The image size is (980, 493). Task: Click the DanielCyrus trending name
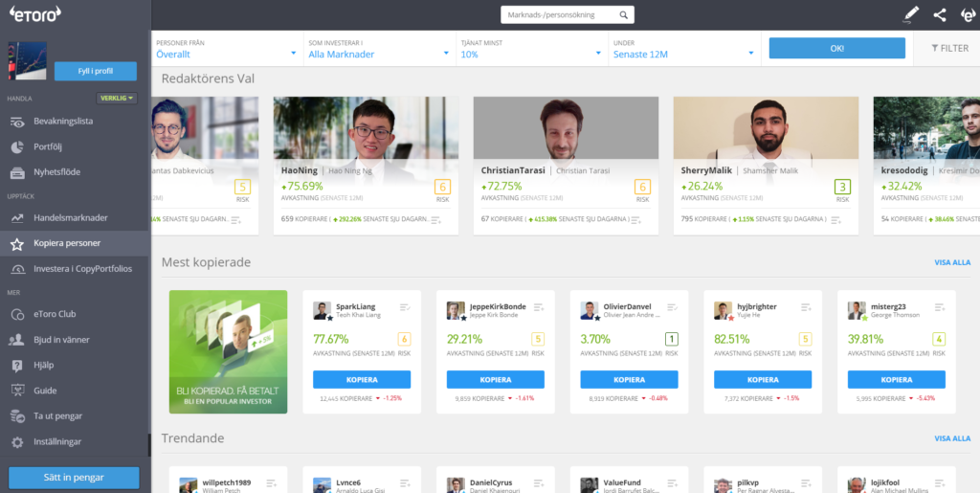tap(491, 482)
